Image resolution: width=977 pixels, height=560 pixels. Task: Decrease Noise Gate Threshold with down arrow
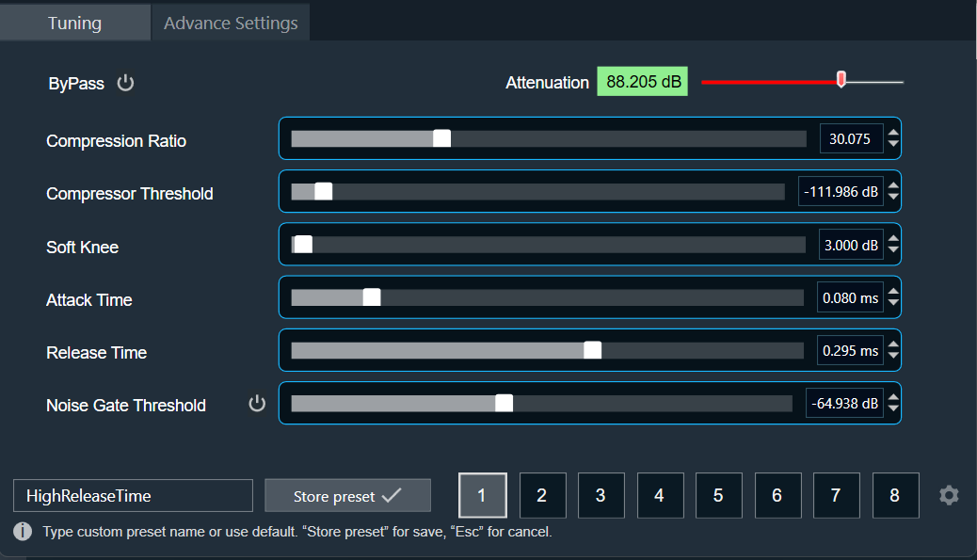click(893, 408)
